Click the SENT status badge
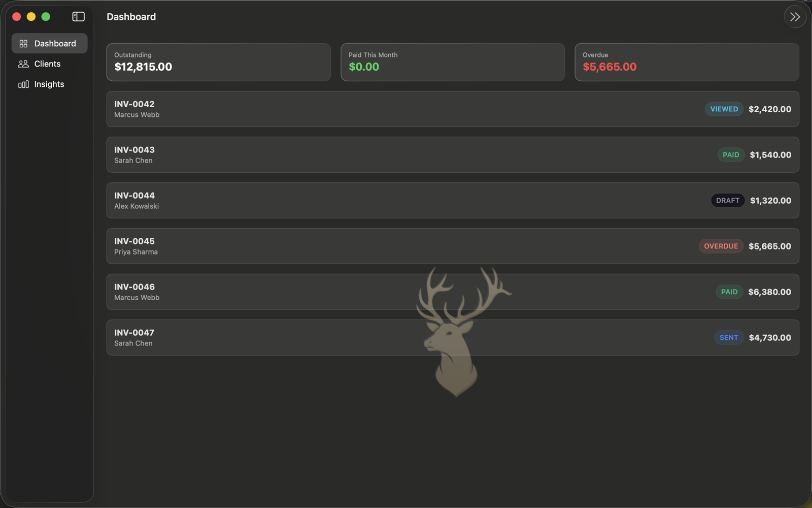The height and width of the screenshot is (508, 812). point(729,338)
